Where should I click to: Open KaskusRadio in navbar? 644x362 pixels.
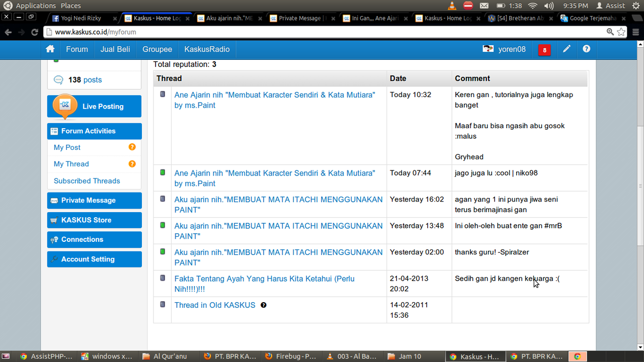coord(207,49)
